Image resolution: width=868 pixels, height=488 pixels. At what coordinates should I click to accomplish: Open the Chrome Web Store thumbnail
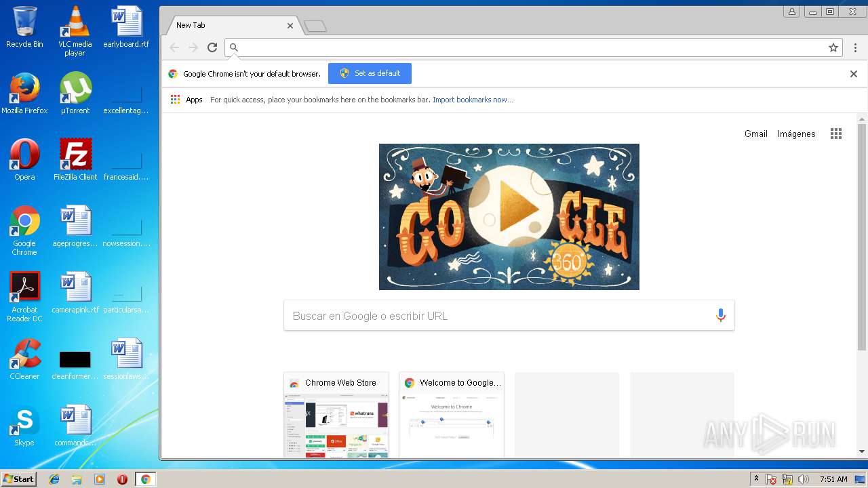336,415
